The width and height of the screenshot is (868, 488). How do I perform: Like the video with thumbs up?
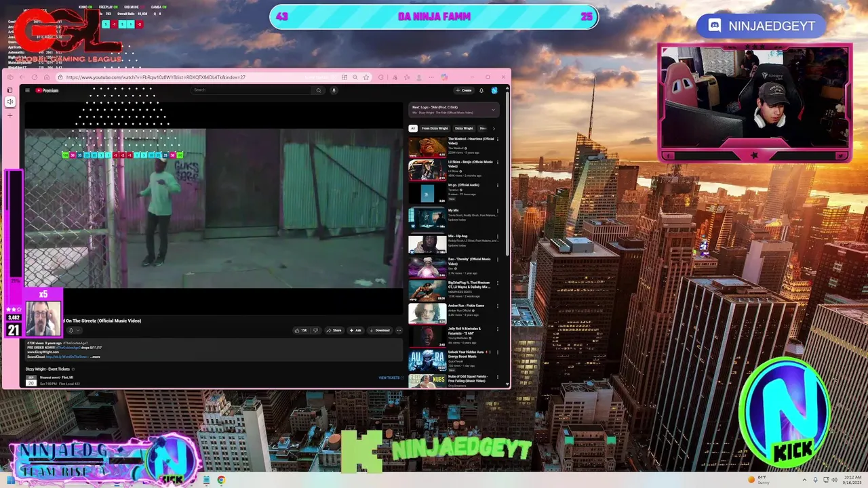point(300,330)
